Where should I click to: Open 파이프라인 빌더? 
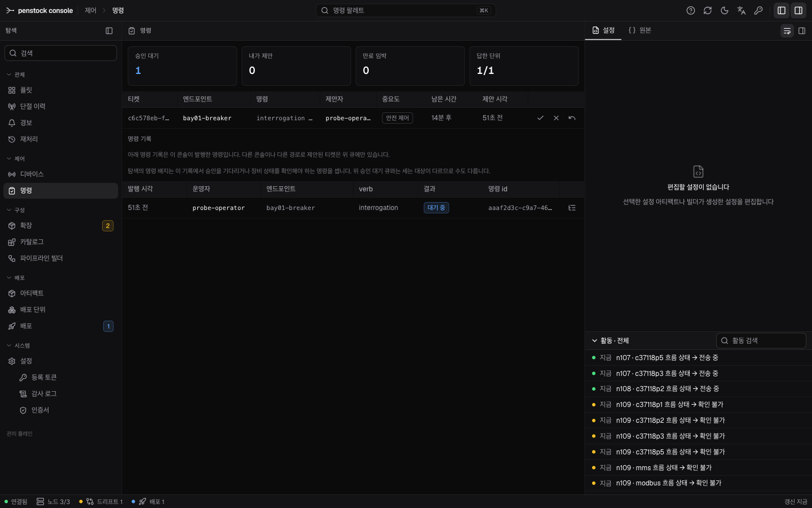tap(61, 259)
